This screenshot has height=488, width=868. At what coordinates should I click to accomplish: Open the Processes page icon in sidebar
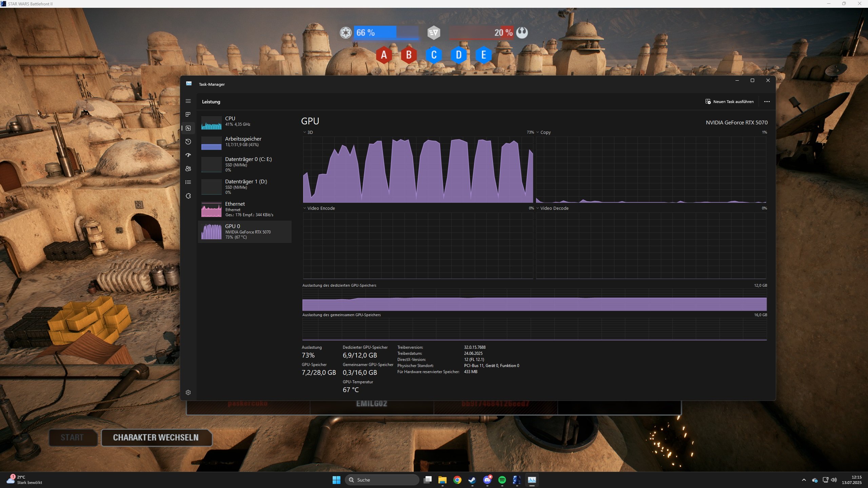pyautogui.click(x=188, y=115)
